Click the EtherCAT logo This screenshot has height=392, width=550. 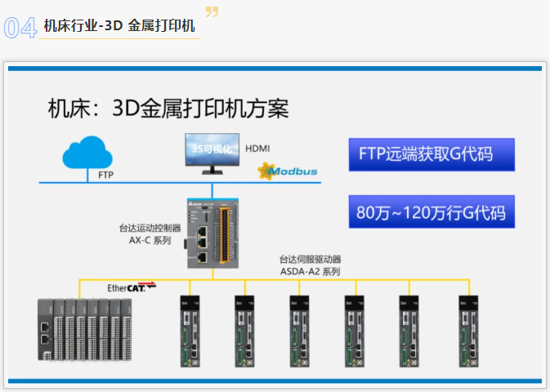[132, 287]
